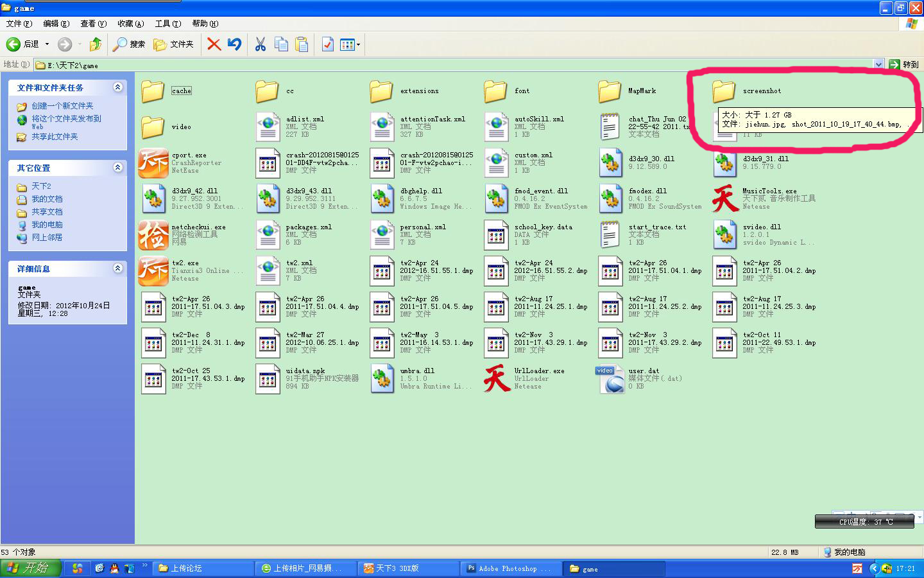Click 创建一个新文件夹 link

click(x=62, y=106)
